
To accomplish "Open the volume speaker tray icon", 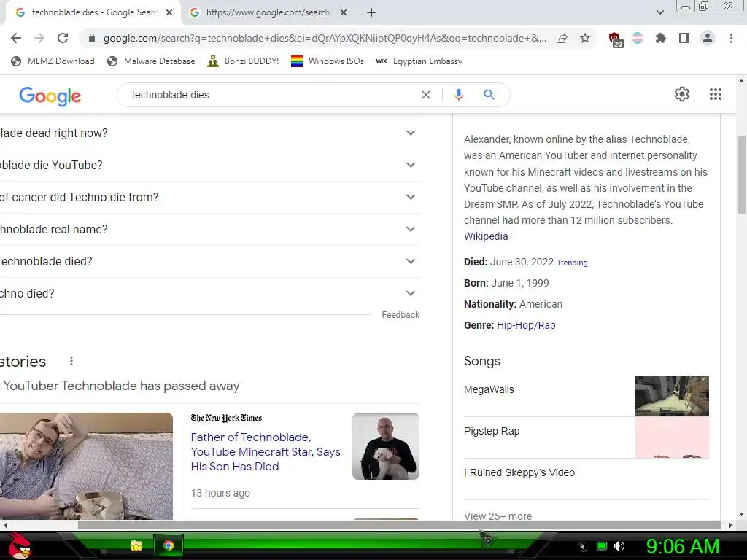I will (619, 546).
